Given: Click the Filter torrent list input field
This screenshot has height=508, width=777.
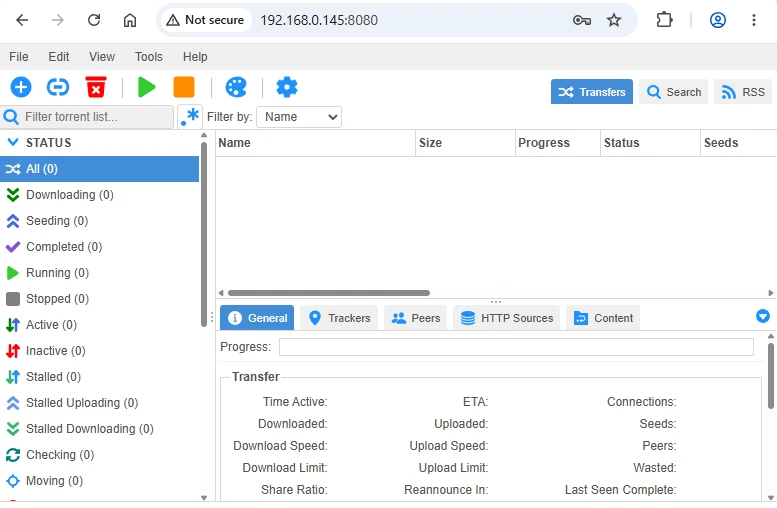Looking at the screenshot, I should [97, 117].
